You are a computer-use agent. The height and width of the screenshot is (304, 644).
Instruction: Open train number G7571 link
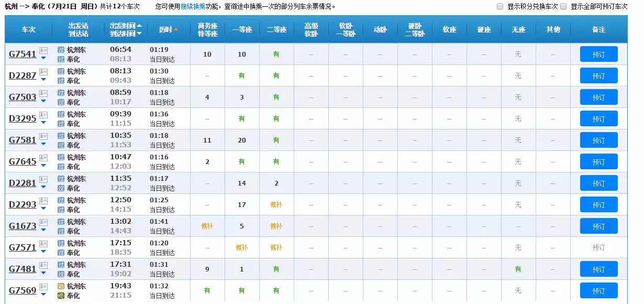click(x=23, y=248)
